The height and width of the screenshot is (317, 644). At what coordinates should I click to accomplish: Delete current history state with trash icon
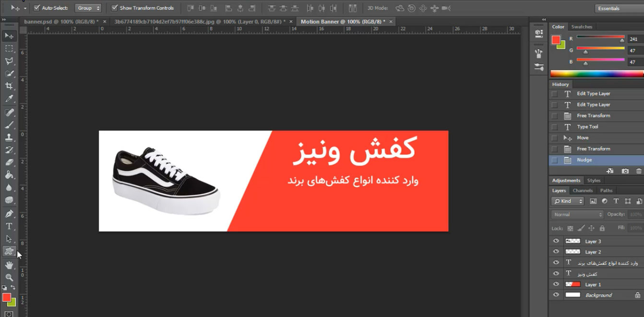click(x=639, y=171)
